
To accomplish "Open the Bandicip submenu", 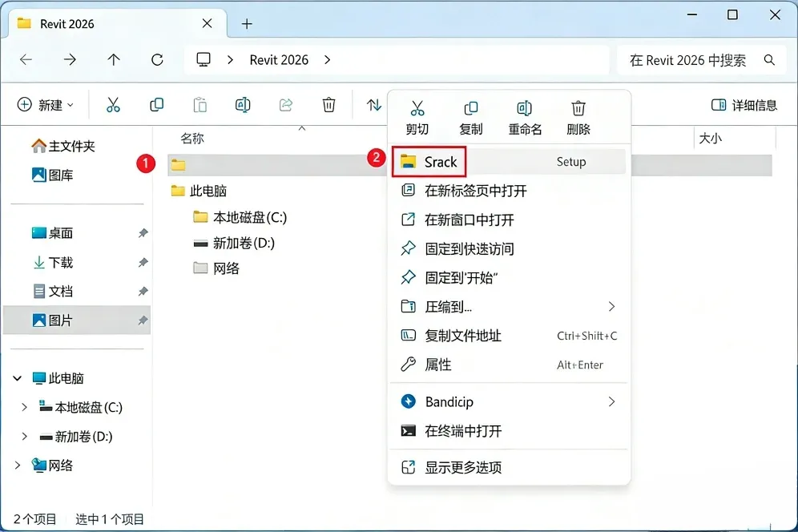I will 509,401.
